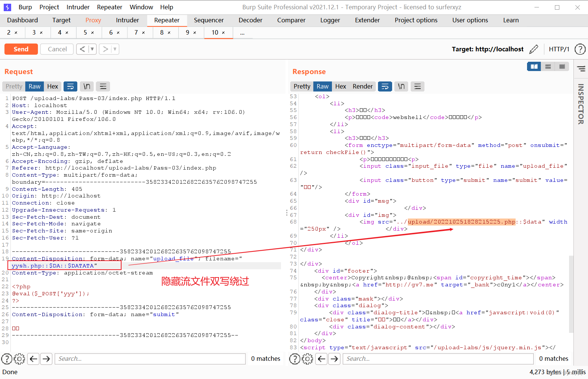
Task: Open the vertical INSPECTOR side panel
Action: pos(581,104)
